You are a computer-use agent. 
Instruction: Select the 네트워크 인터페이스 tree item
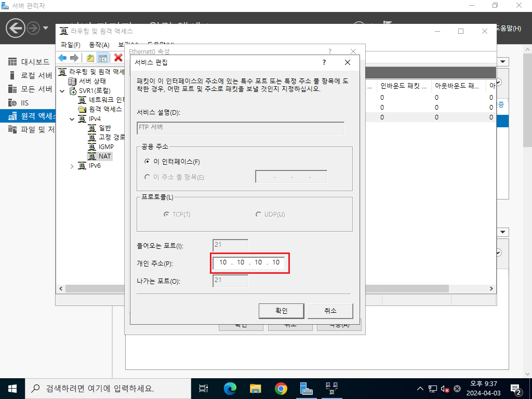tap(101, 100)
